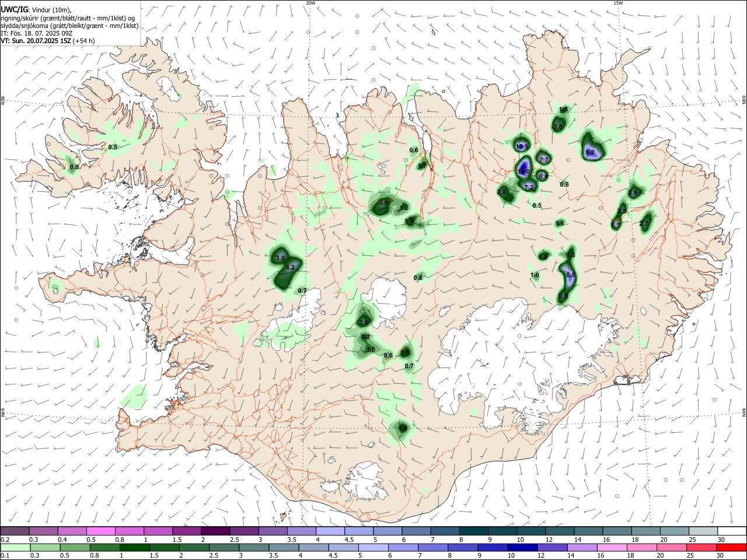Click the dark blue swatch between 10 and 12

click(x=522, y=548)
